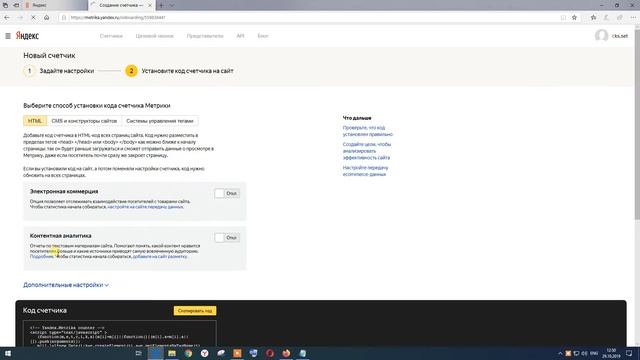The height and width of the screenshot is (360, 640).
Task: Open the browser home page
Action: tap(47, 18)
